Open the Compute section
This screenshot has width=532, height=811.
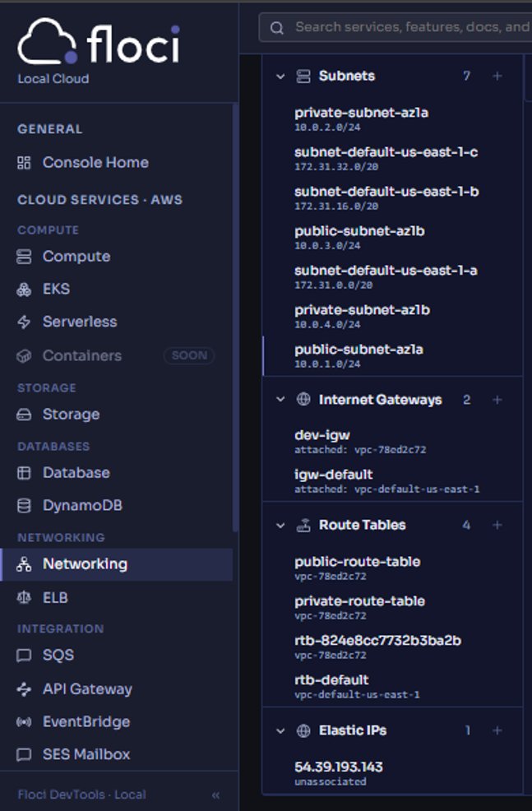(117, 256)
